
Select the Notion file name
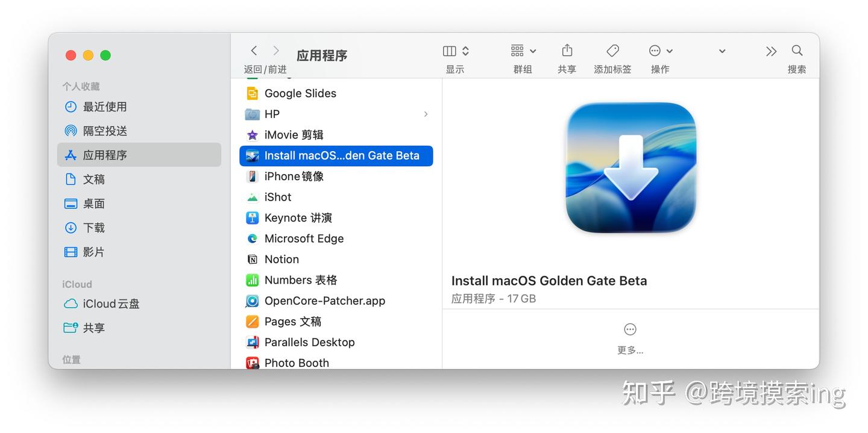point(281,259)
